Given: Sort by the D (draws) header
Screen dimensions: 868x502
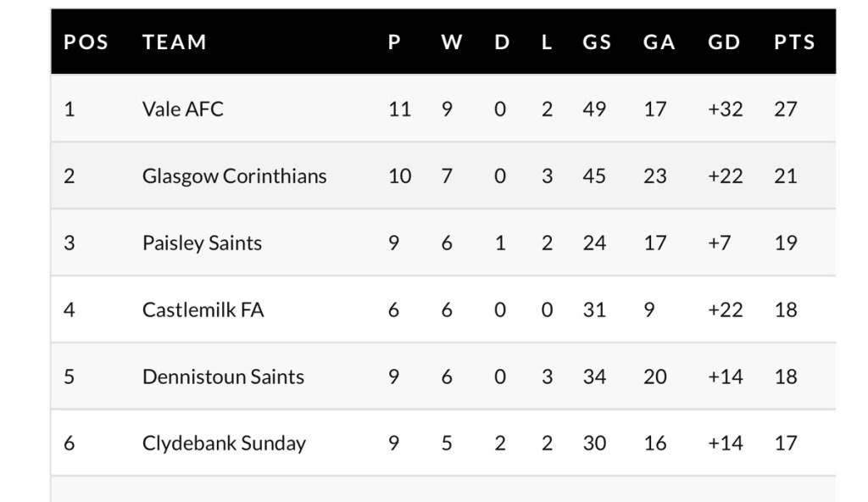Looking at the screenshot, I should point(502,42).
